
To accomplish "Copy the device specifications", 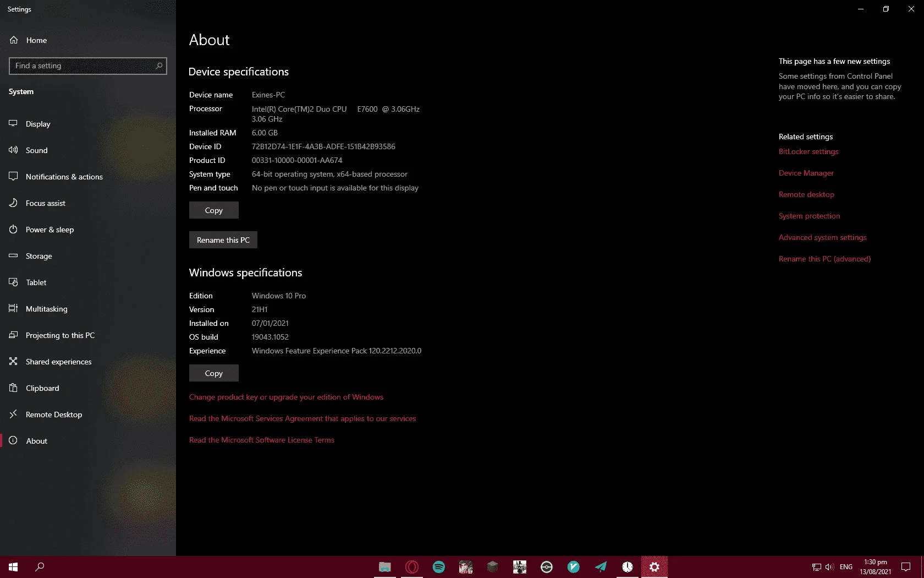I will [x=214, y=210].
